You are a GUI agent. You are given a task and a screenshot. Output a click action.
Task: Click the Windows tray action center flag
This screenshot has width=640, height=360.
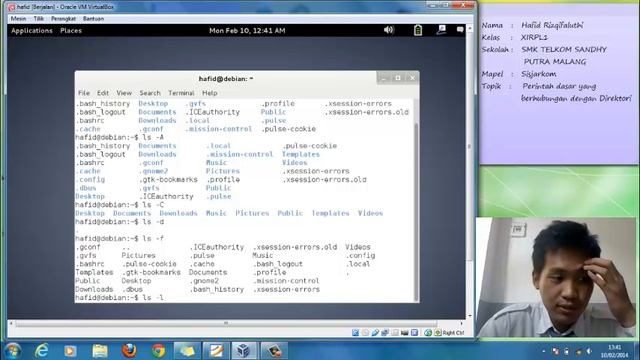(556, 351)
